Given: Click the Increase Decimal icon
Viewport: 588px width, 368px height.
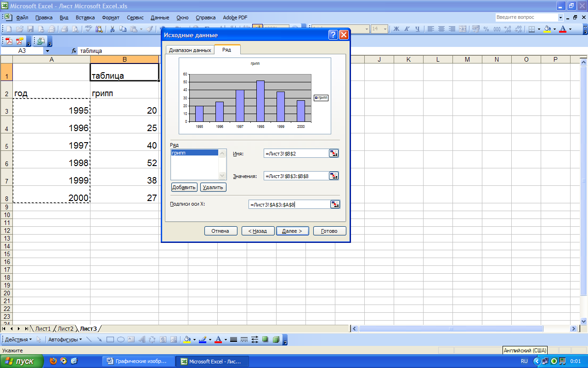Looking at the screenshot, I should (508, 29).
